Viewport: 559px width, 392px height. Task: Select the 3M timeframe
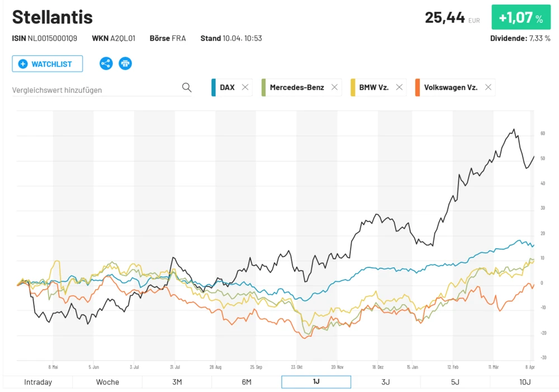[x=177, y=382]
